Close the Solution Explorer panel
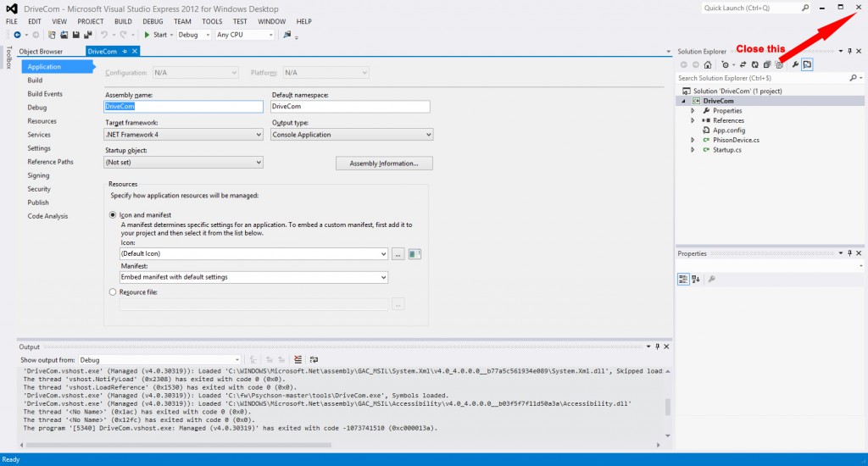The height and width of the screenshot is (466, 868). tap(859, 52)
